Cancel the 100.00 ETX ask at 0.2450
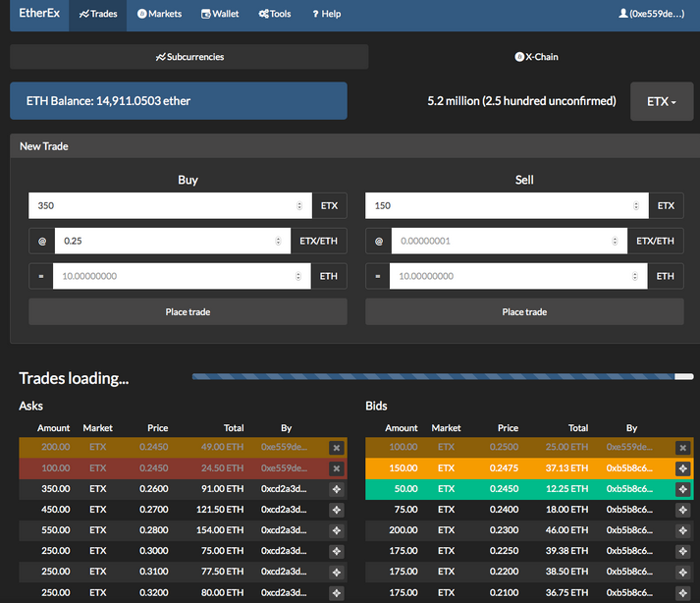Image resolution: width=700 pixels, height=603 pixels. [x=337, y=468]
